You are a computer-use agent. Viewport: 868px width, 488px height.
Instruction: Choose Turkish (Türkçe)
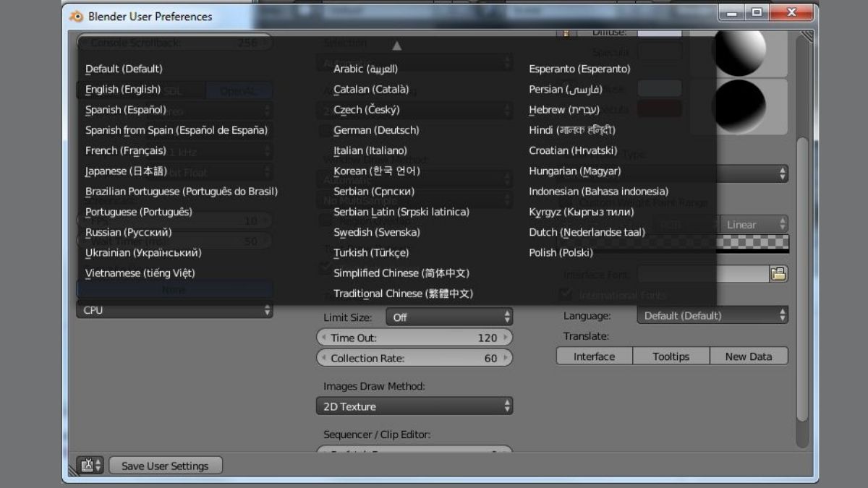(x=371, y=252)
